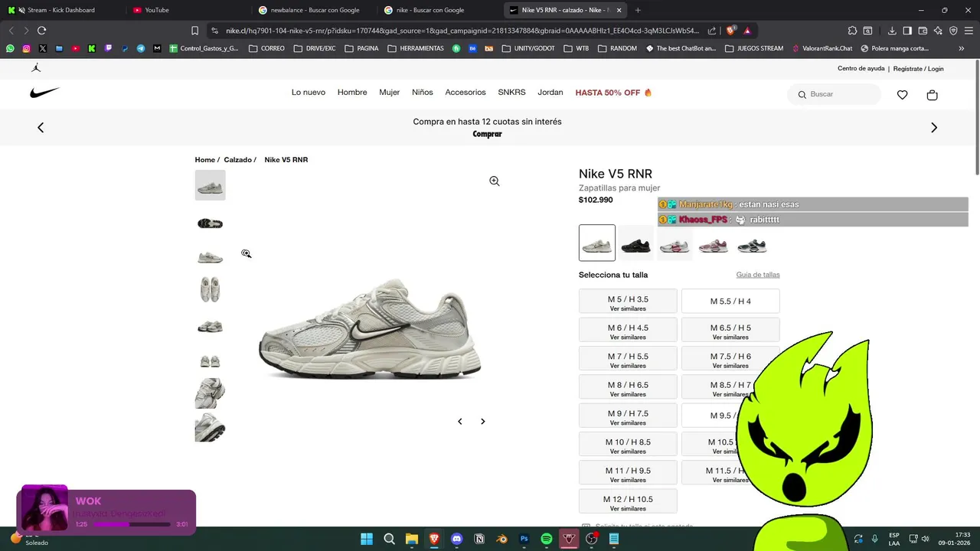Open the WTB bookmark folder
980x551 pixels.
pyautogui.click(x=576, y=48)
